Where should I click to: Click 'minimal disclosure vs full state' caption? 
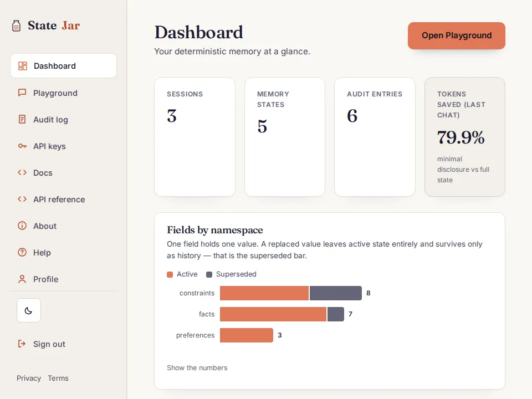pyautogui.click(x=463, y=170)
